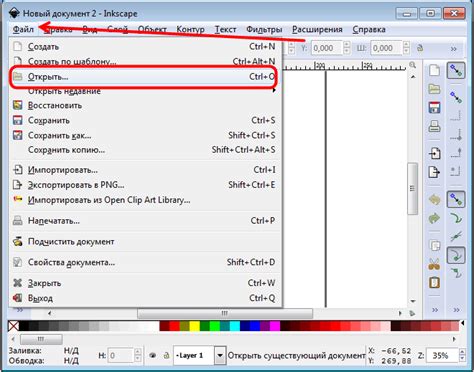Click the export icon in commands bar
The height and width of the screenshot is (372, 474).
[434, 172]
